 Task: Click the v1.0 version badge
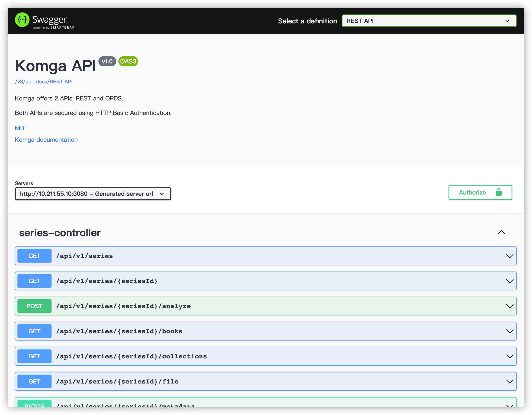coord(107,61)
